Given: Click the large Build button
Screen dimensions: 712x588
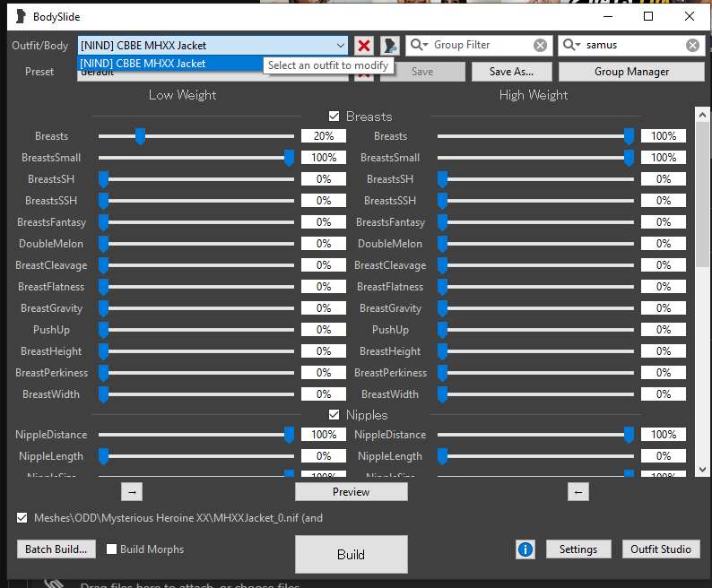Looking at the screenshot, I should pos(351,555).
